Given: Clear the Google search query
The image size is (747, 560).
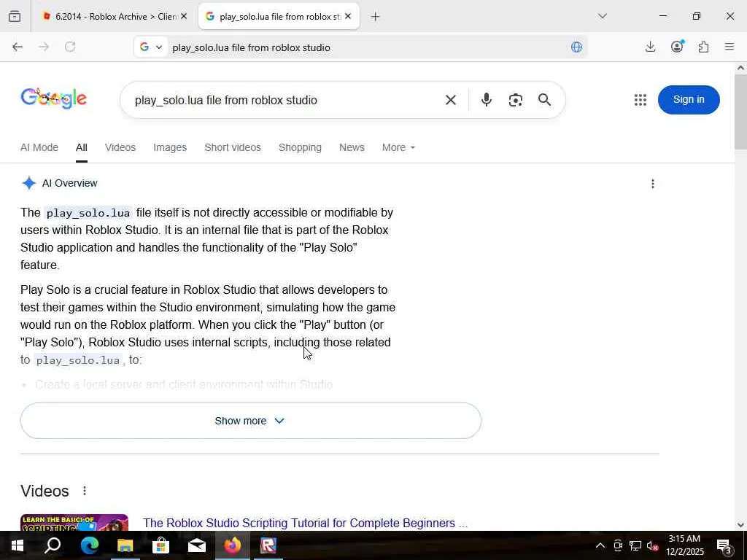Looking at the screenshot, I should coord(451,100).
